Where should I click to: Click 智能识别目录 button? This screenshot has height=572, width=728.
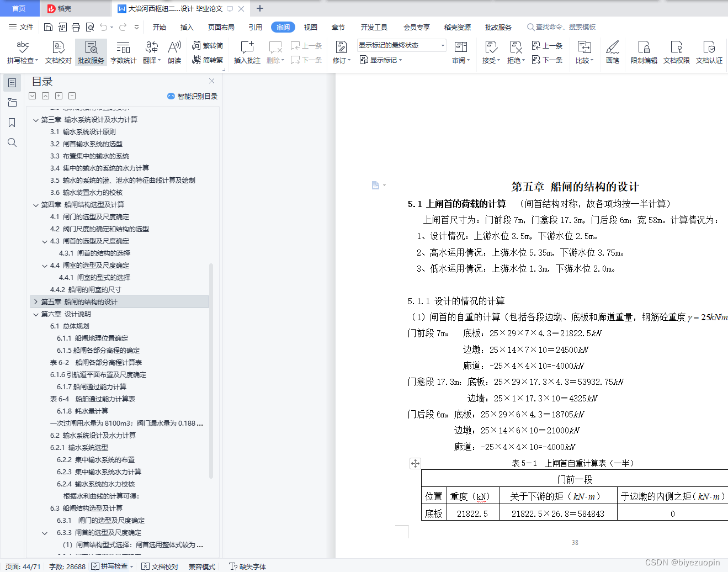click(x=192, y=96)
